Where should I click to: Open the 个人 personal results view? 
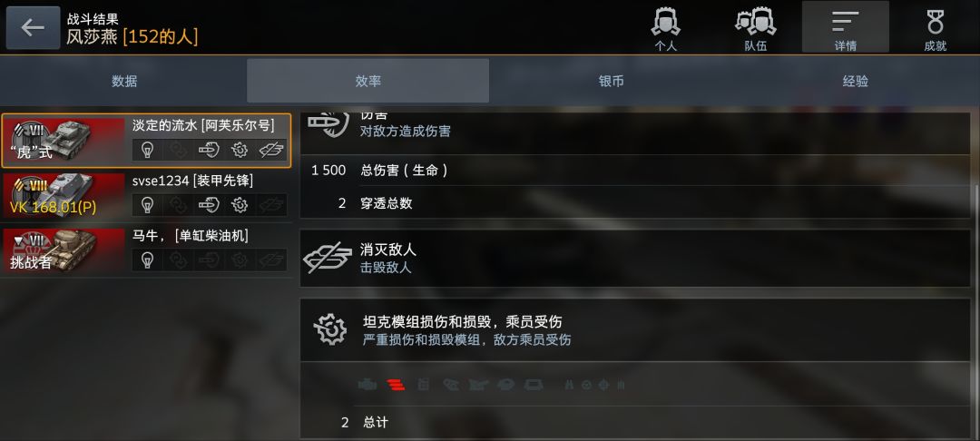(666, 27)
